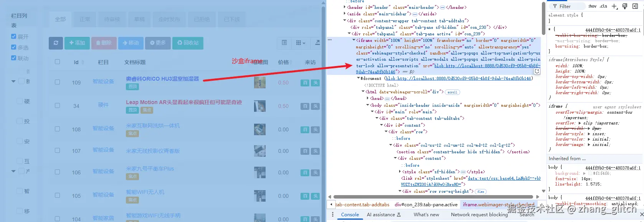Open the console drawer three-dot menu
This screenshot has height=222, width=644.
[x=333, y=214]
